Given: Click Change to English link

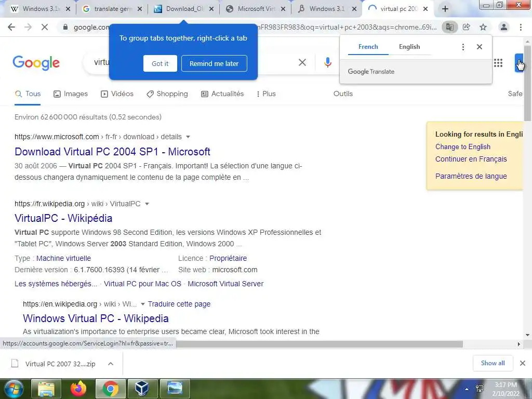Looking at the screenshot, I should pos(463,147).
